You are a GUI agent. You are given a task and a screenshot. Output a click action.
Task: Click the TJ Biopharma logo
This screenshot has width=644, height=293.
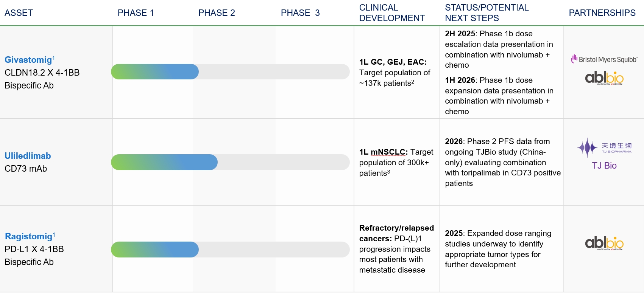(604, 147)
